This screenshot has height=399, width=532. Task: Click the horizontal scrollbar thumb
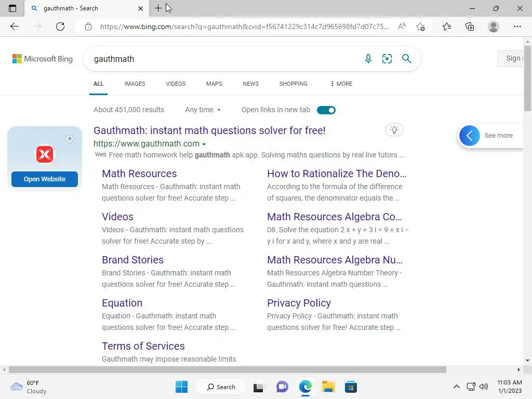[228, 369]
